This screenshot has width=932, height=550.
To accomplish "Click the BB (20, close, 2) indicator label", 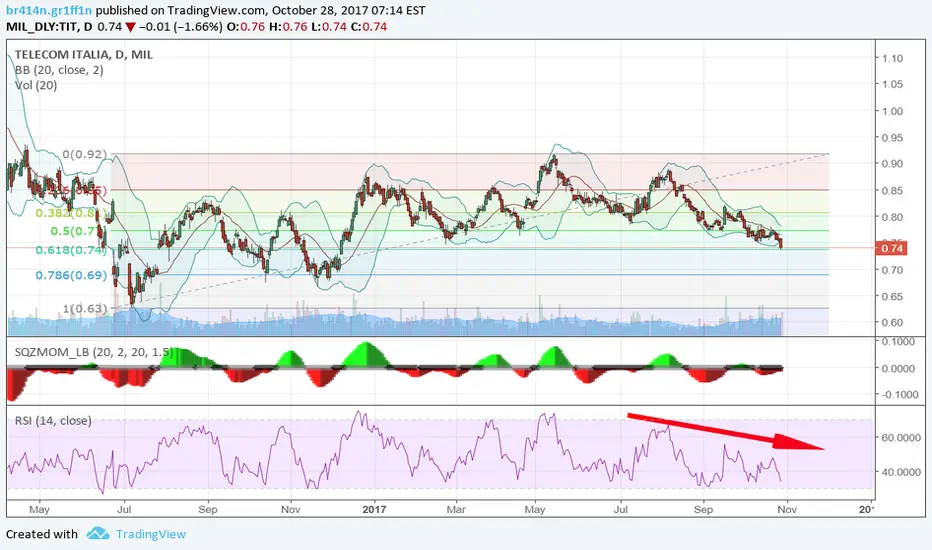I will [x=59, y=70].
